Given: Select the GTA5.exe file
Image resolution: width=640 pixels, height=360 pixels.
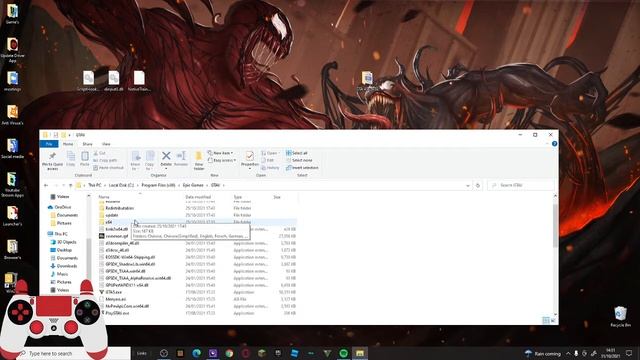Looking at the screenshot, I should coord(111,292).
